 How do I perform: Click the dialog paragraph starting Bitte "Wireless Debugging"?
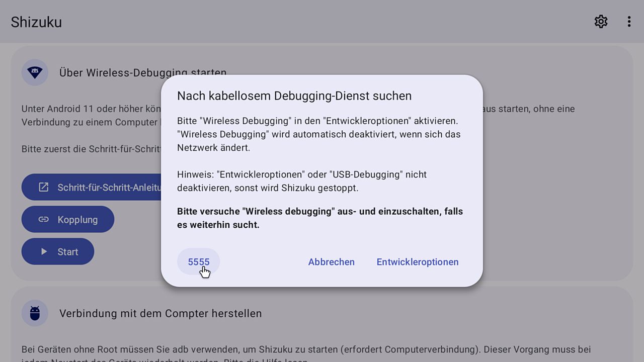pyautogui.click(x=319, y=134)
